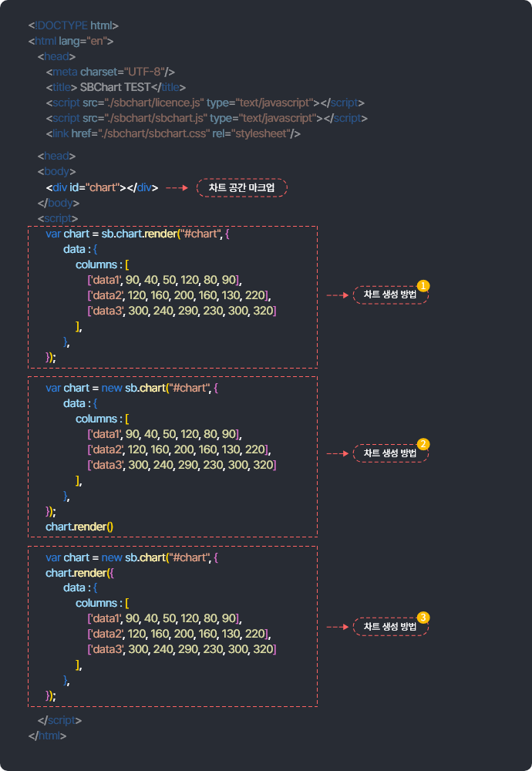Click the first '차트 생성 방법' label
532x771 pixels.
389,295
